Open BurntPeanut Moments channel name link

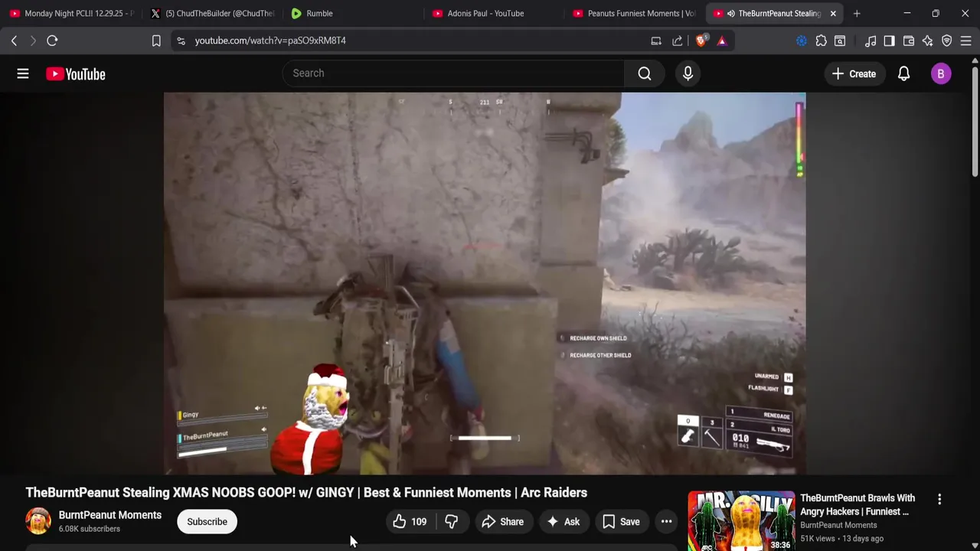(x=110, y=515)
